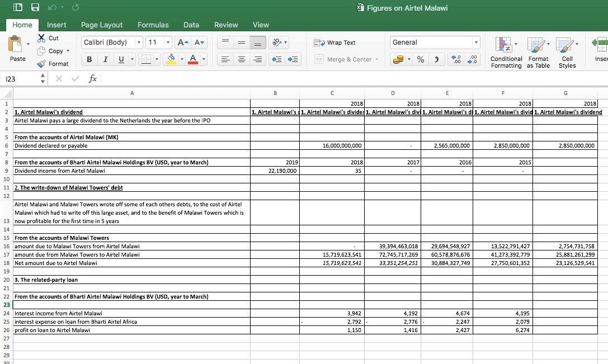608x364 pixels.
Task: Select cell 'Dividend income from Airtel Malawi'
Action: pyautogui.click(x=132, y=171)
